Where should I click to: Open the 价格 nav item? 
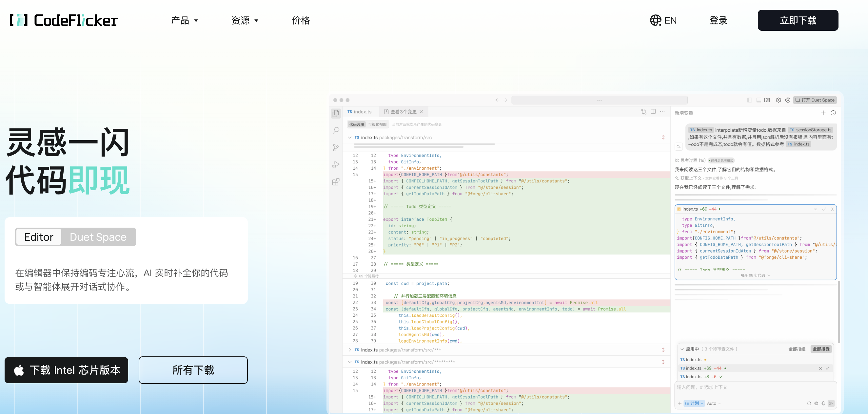coord(301,20)
